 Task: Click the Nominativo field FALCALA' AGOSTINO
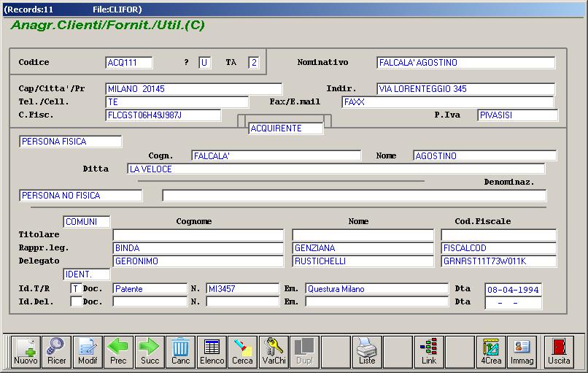point(465,63)
